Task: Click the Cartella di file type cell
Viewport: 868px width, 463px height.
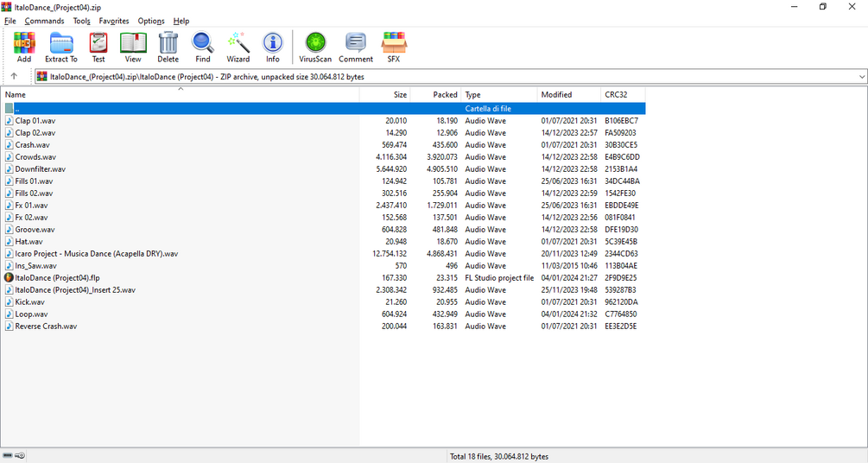Action: click(x=488, y=109)
